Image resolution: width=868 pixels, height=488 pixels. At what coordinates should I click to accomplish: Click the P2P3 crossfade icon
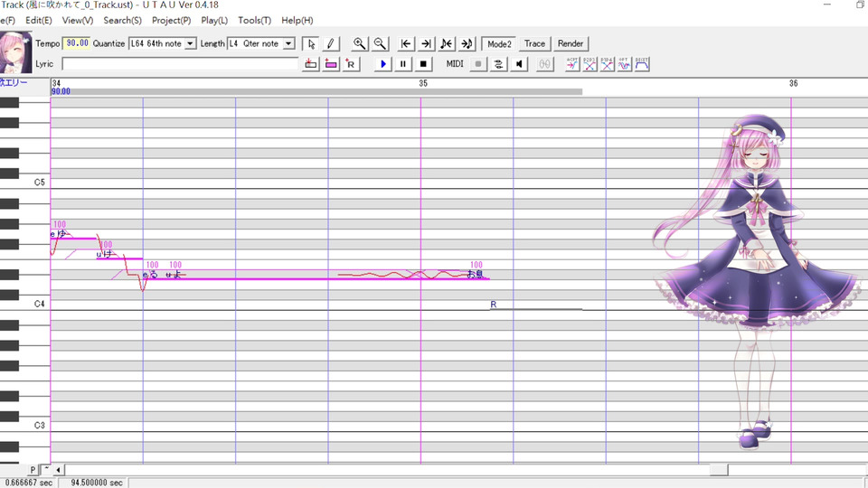point(590,64)
